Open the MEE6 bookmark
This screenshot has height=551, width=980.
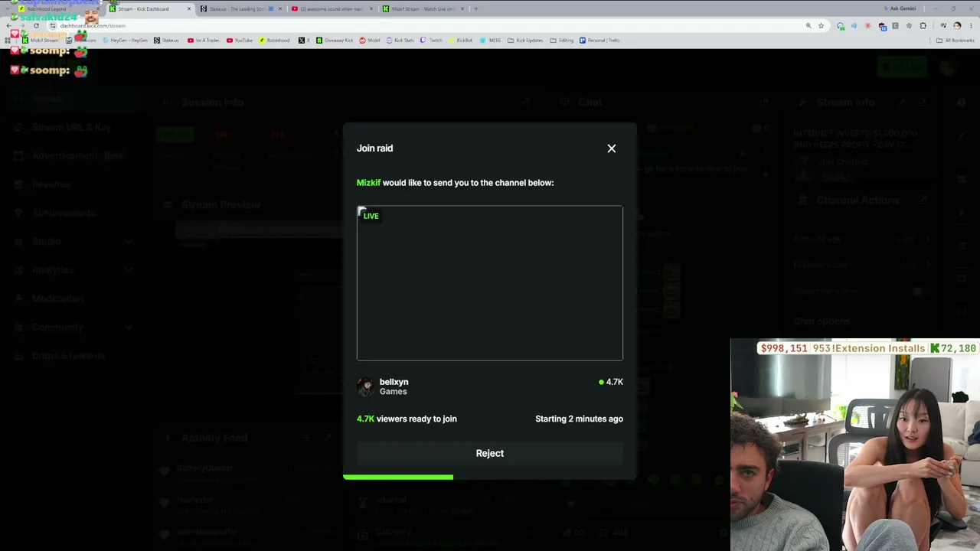pos(491,41)
